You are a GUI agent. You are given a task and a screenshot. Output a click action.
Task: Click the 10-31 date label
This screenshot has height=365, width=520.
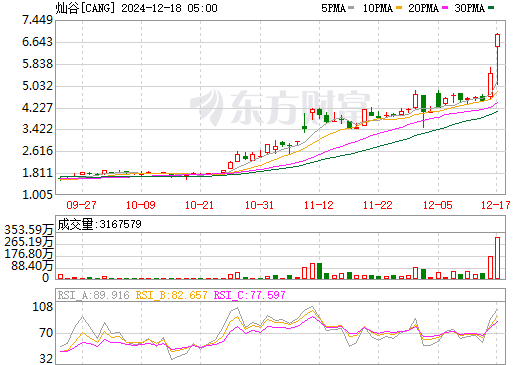coord(259,205)
